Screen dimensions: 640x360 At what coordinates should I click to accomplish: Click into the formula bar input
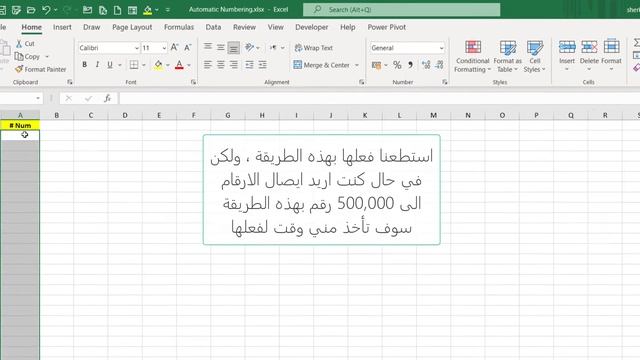[379, 98]
